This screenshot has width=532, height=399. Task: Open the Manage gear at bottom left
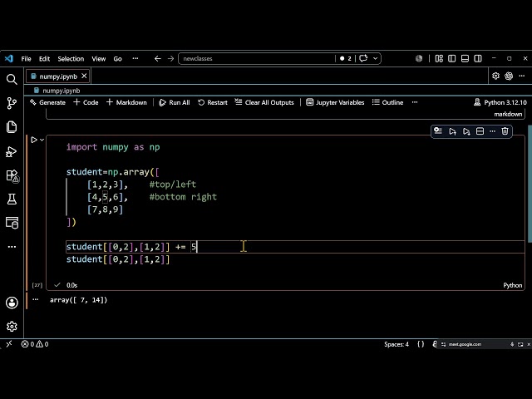tap(12, 327)
